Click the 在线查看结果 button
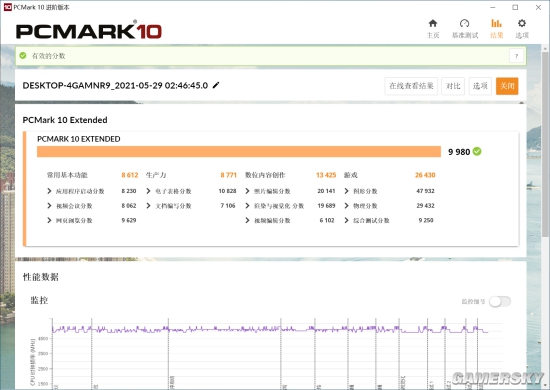The image size is (550, 390). click(x=411, y=86)
